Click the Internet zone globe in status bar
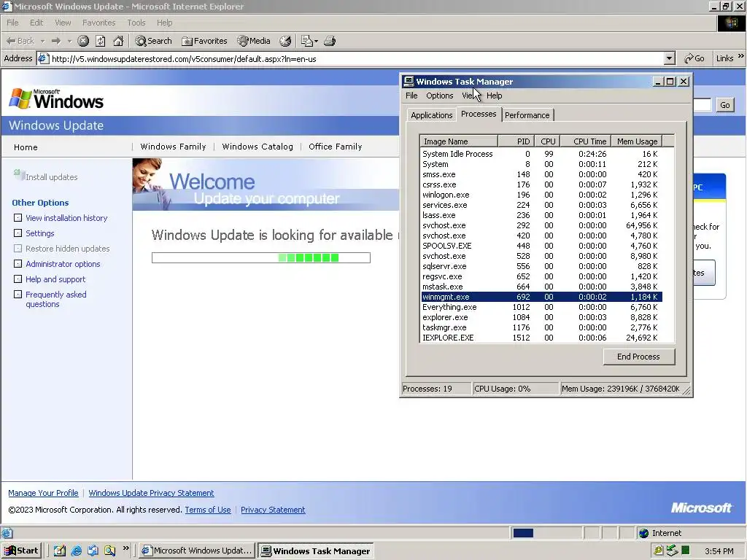 click(x=644, y=533)
